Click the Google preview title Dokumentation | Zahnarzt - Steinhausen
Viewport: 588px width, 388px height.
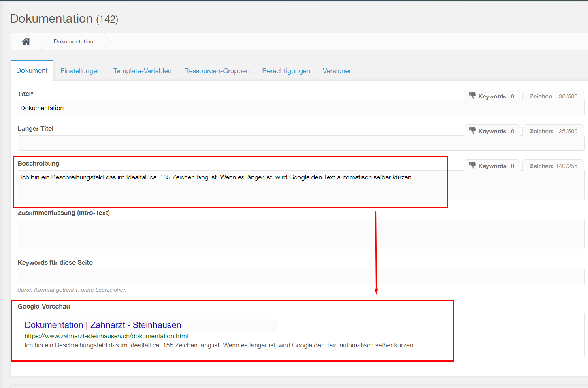[x=103, y=325]
